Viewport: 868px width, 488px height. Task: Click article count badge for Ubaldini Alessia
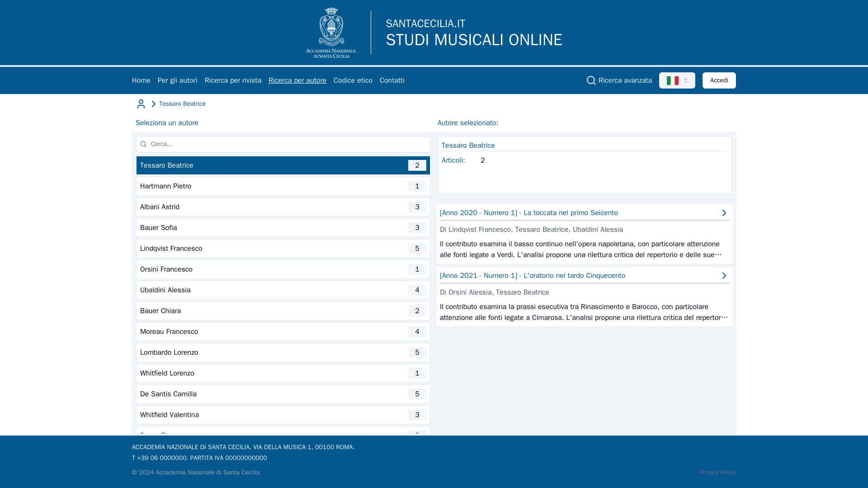[x=417, y=290]
